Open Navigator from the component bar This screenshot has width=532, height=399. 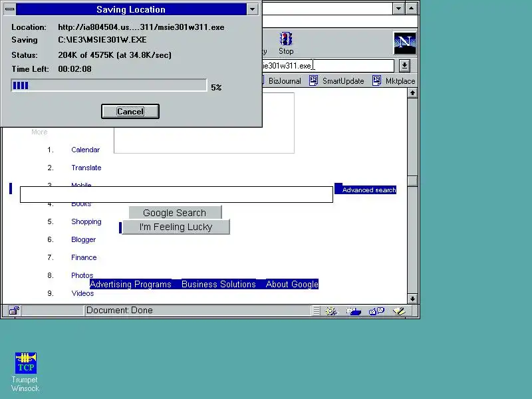[331, 311]
